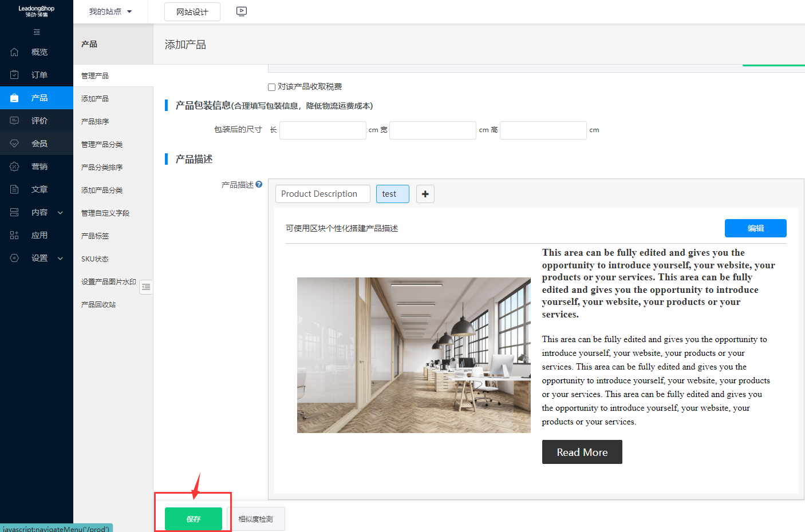Click the package length input field
The height and width of the screenshot is (532, 805).
click(x=322, y=130)
